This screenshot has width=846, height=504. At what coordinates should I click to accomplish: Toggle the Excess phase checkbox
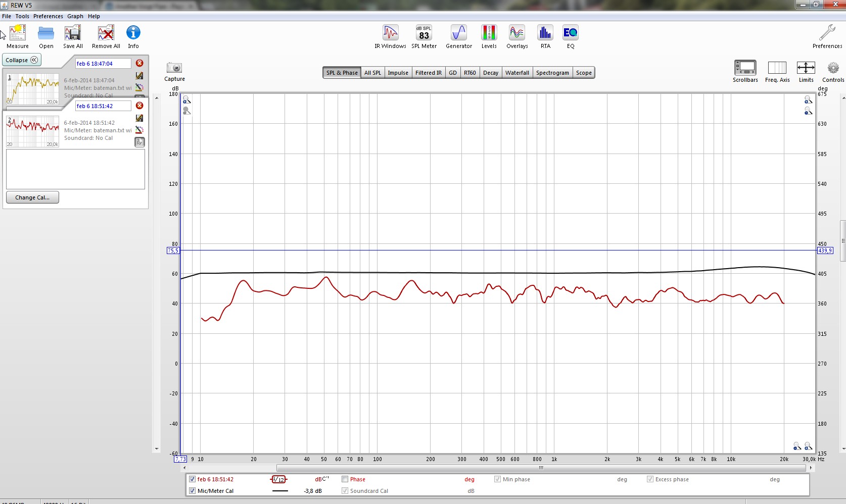tap(650, 479)
